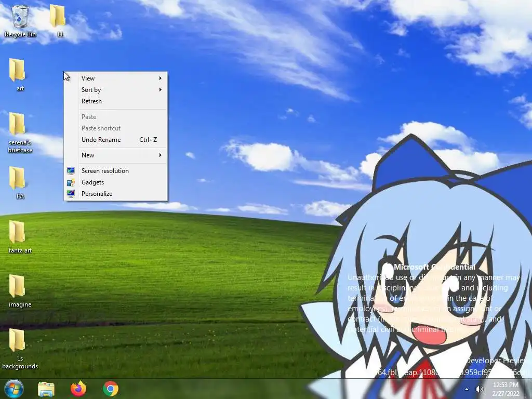Open File Explorer from the taskbar

pyautogui.click(x=46, y=389)
